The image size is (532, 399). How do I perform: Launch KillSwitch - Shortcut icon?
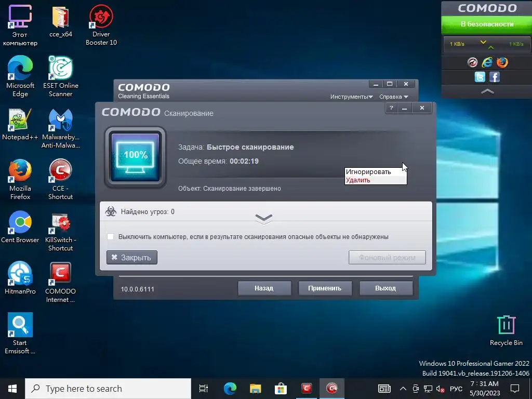[x=61, y=231]
